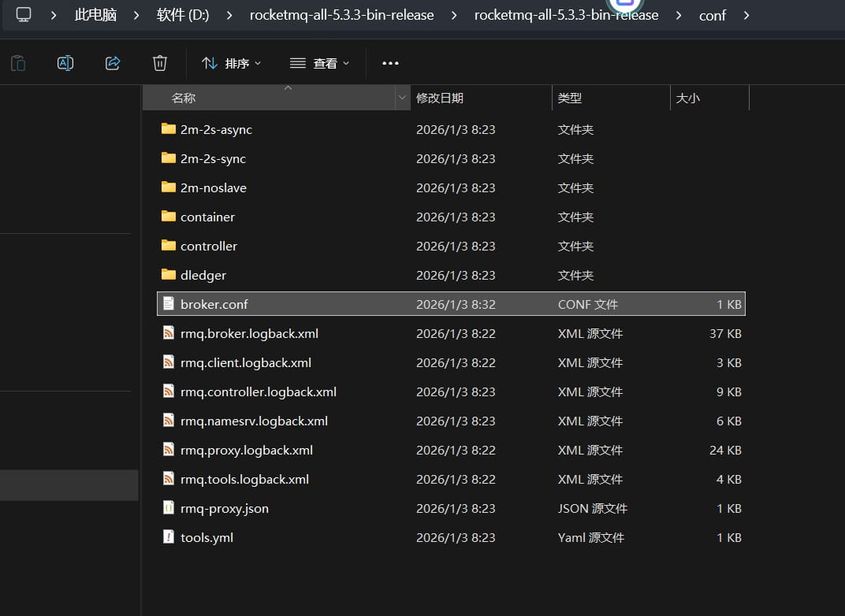Select rmq.namesrv.logback.xml file
This screenshot has height=616, width=845.
pyautogui.click(x=254, y=421)
